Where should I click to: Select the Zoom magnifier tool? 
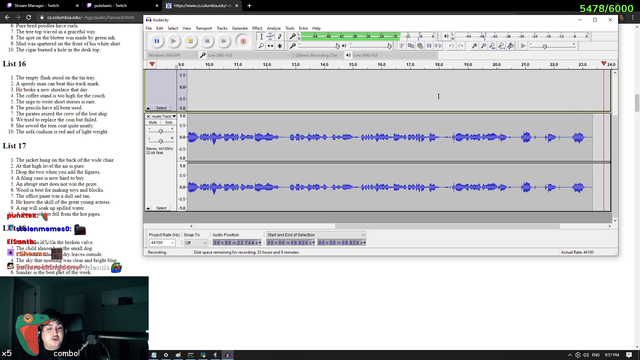click(x=261, y=46)
